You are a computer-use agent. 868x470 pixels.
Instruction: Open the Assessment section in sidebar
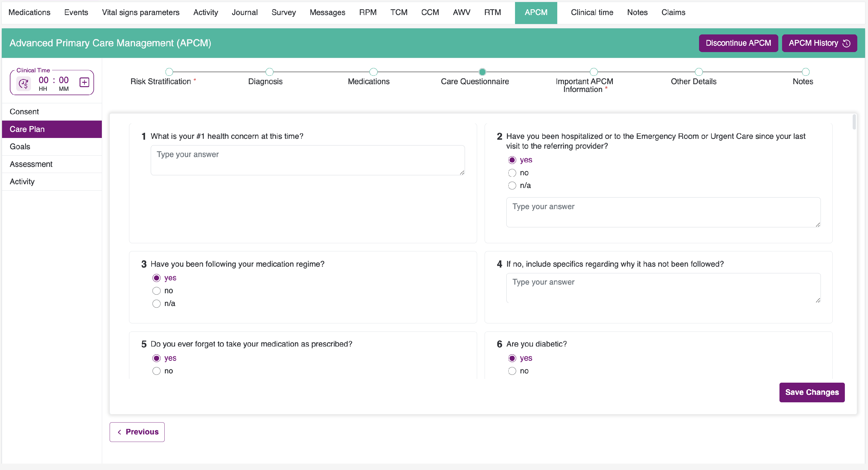(x=31, y=164)
